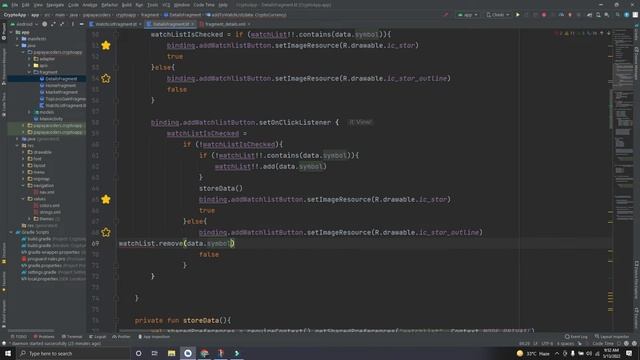Click the filled star gutter icon below storeData()
The height and width of the screenshot is (360, 640).
(106, 199)
